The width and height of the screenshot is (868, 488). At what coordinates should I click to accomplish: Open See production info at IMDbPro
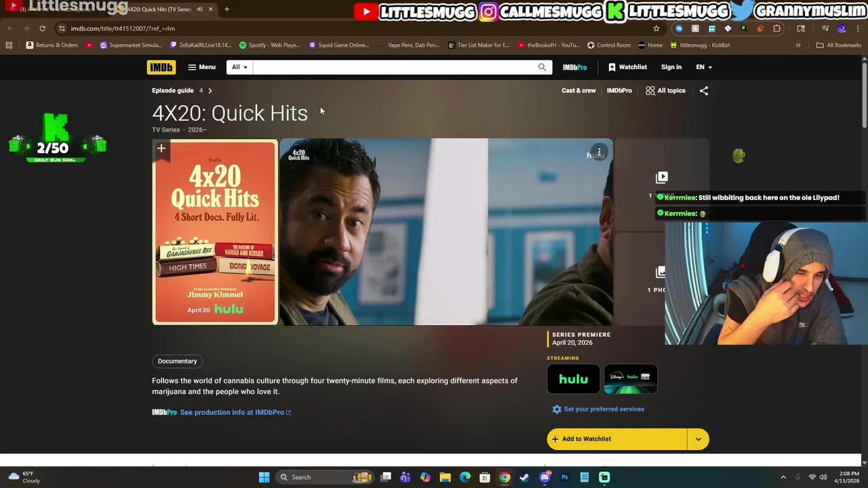pyautogui.click(x=235, y=412)
